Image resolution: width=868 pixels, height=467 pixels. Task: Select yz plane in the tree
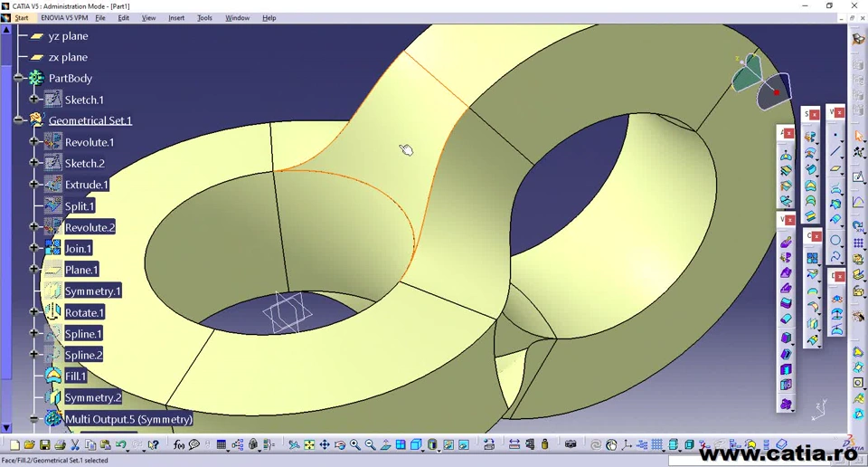coord(68,36)
